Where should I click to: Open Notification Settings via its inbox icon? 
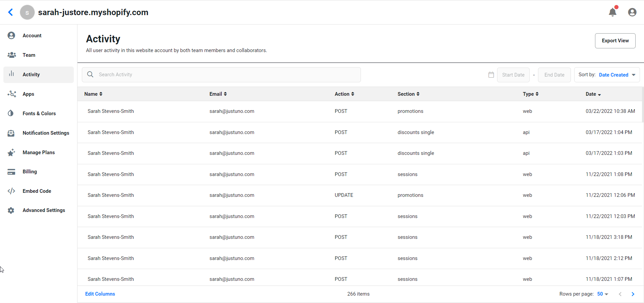click(x=11, y=133)
